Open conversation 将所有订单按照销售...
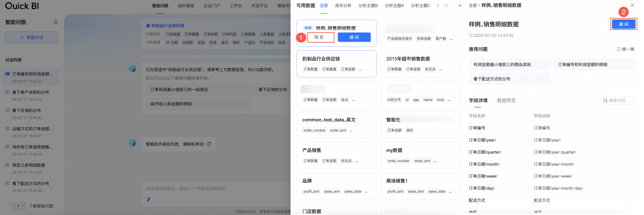 pyautogui.click(x=30, y=150)
